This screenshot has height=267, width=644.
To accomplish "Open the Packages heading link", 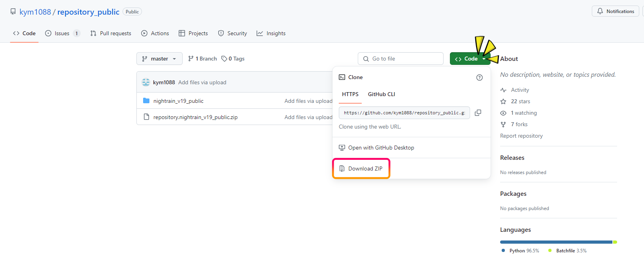I will click(513, 193).
